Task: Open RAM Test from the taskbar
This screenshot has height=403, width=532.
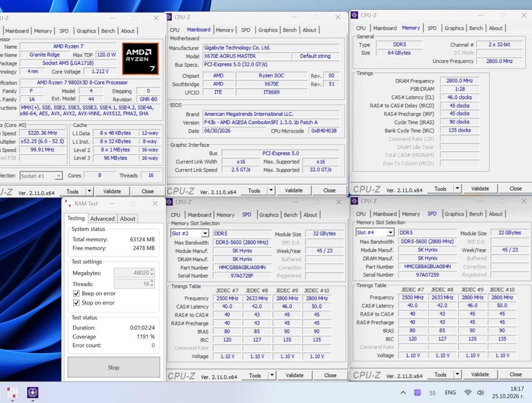Action: click(12, 393)
